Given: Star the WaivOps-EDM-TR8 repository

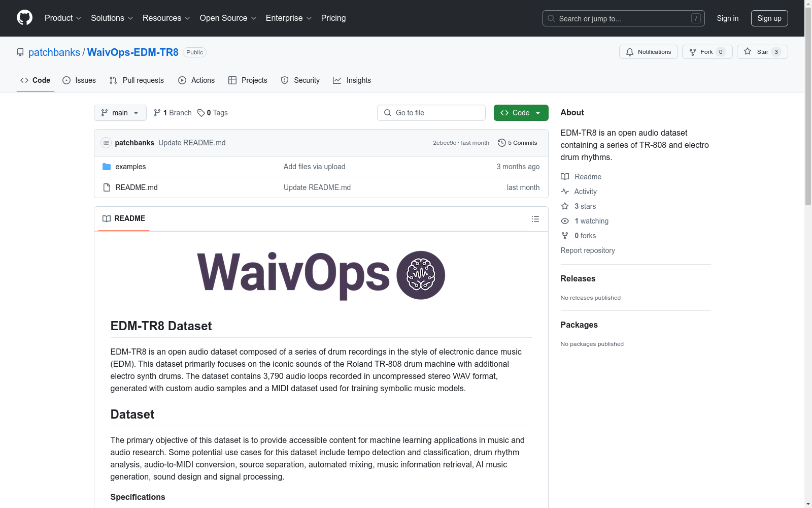Looking at the screenshot, I should [x=762, y=52].
